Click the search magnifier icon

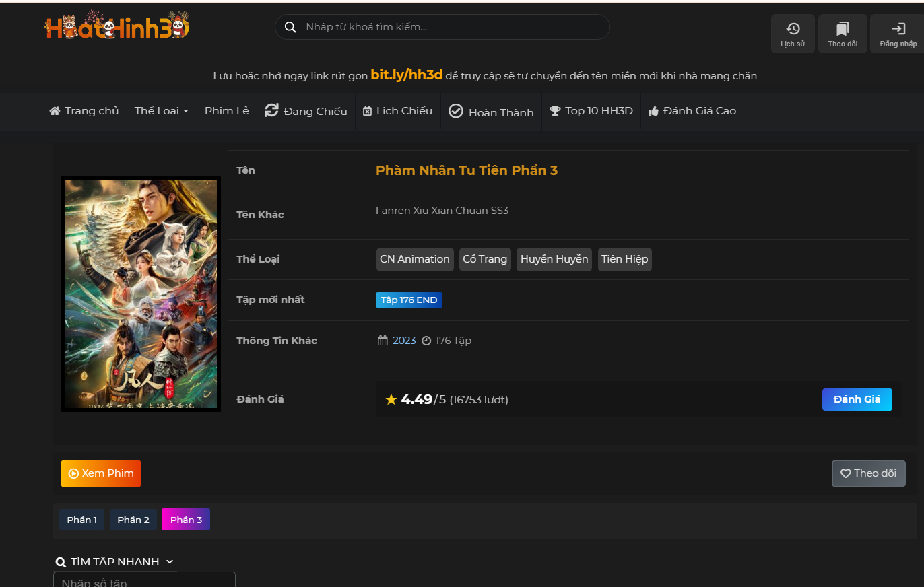tap(290, 27)
